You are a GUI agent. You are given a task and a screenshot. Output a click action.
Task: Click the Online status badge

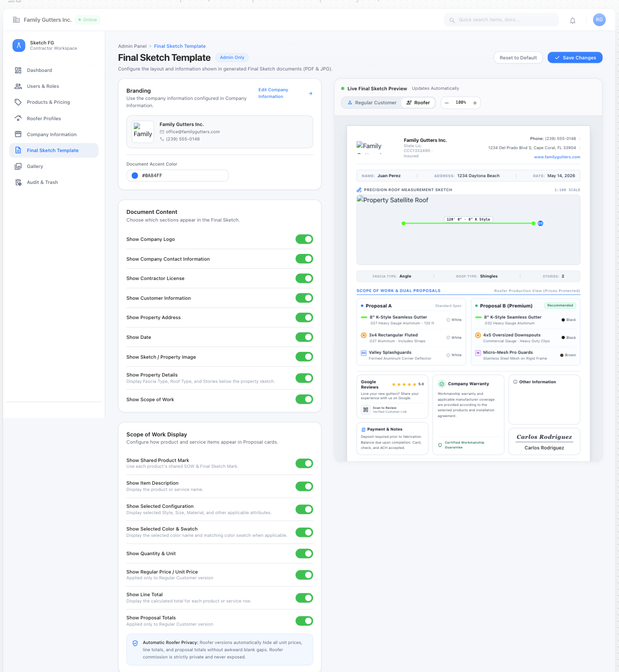click(87, 20)
